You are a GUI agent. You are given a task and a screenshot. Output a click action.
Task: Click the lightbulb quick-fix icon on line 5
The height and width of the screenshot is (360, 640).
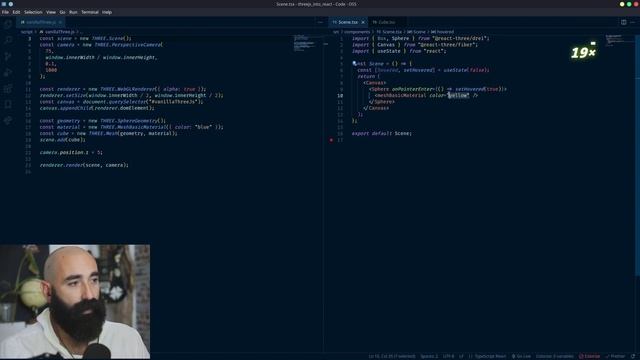point(354,63)
